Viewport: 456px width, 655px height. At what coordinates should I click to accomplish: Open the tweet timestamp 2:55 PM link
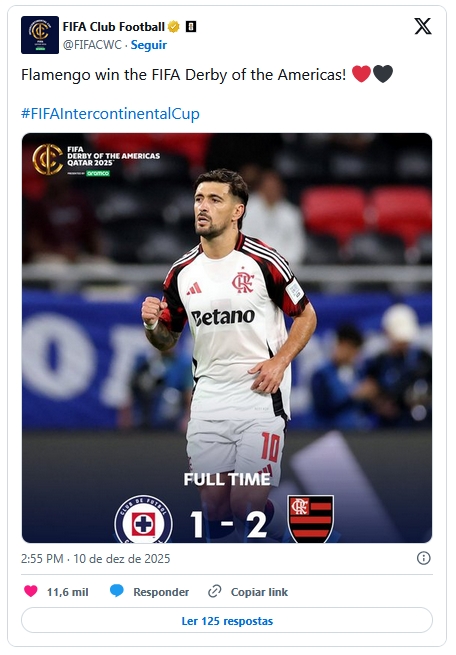tap(42, 559)
